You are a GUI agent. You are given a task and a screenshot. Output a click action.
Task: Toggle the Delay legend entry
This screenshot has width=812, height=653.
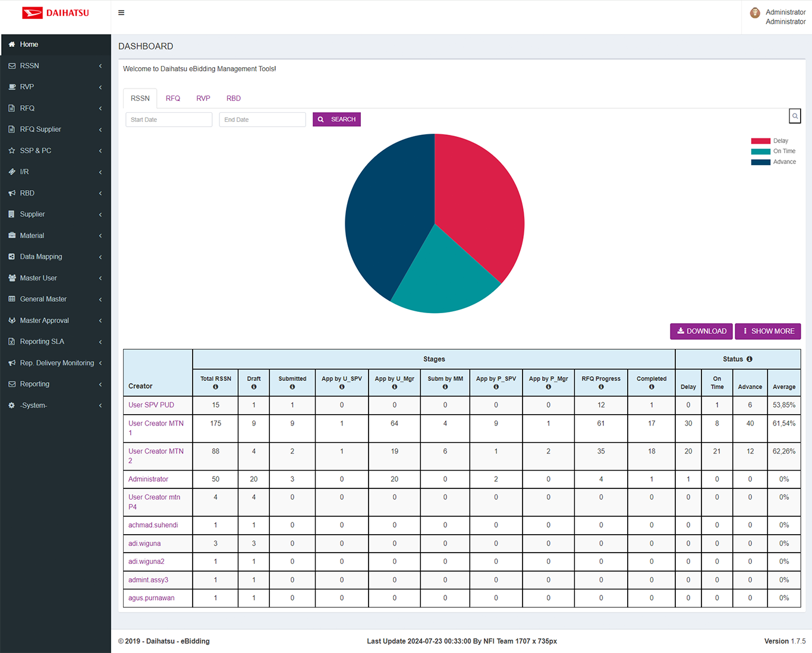pyautogui.click(x=769, y=141)
